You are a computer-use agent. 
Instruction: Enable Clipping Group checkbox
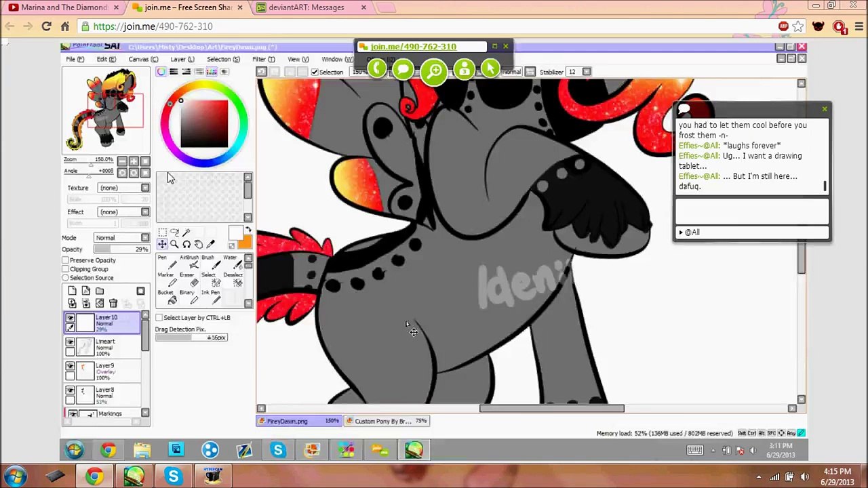point(66,269)
